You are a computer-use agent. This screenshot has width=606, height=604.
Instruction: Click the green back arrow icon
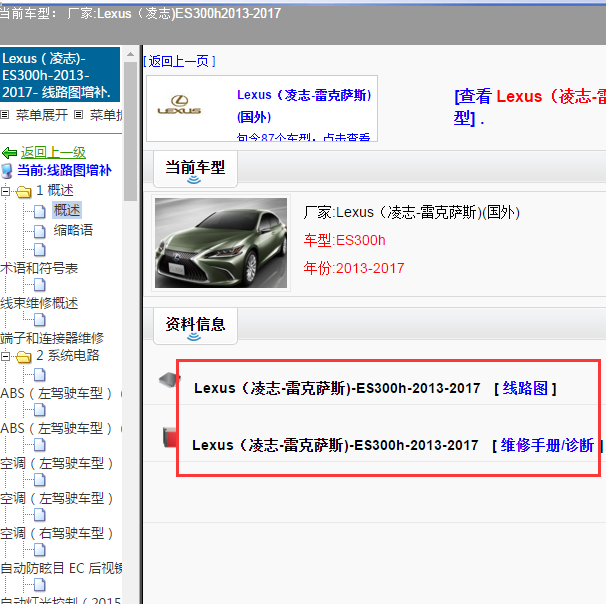click(9, 153)
